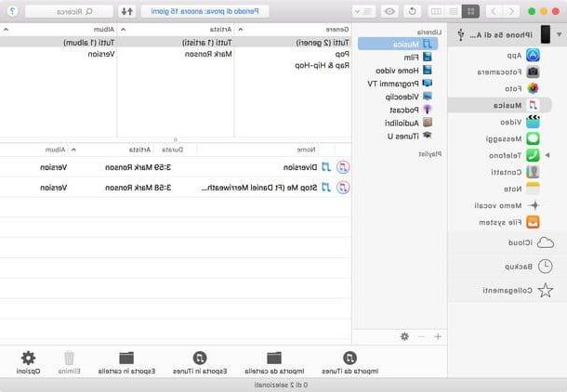The image size is (567, 392).
Task: Click the playlist settings gear icon
Action: click(x=404, y=336)
